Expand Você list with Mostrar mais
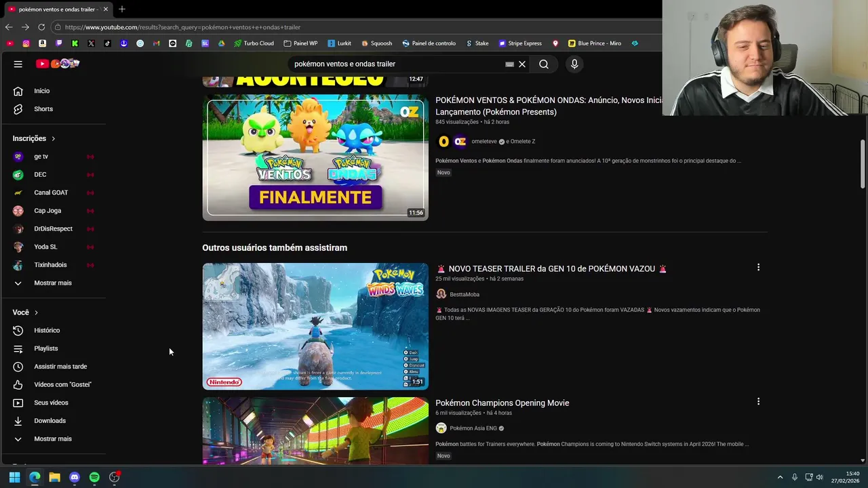 pos(54,439)
